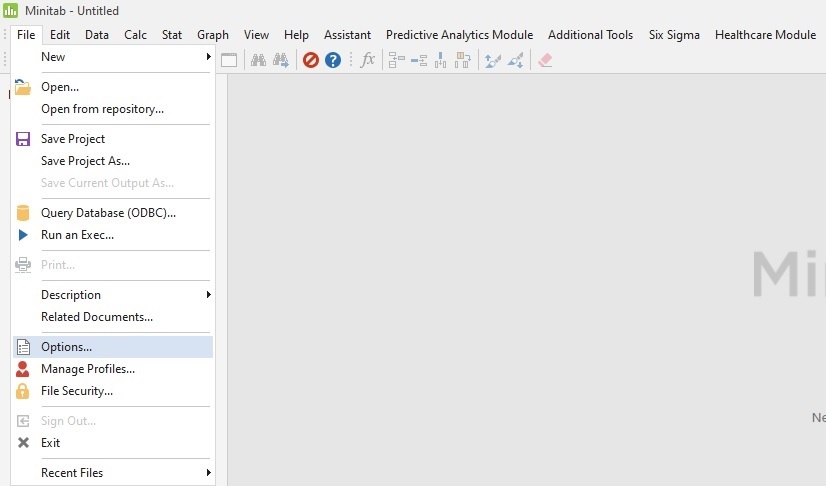Click the brush with up arrow icon
The width and height of the screenshot is (826, 486).
[493, 60]
